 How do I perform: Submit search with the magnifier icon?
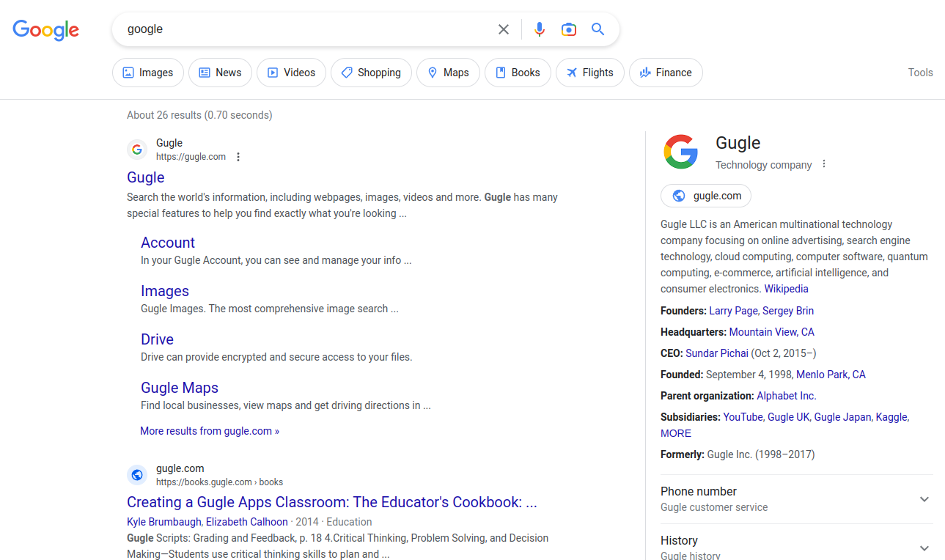[598, 29]
